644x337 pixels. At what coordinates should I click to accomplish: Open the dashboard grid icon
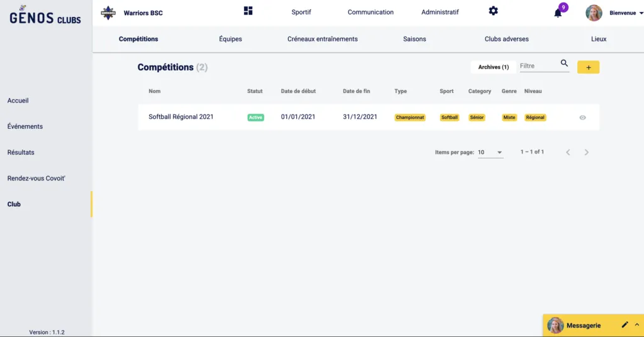[x=248, y=11]
